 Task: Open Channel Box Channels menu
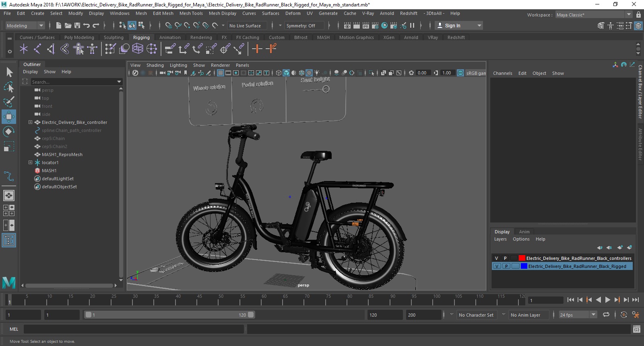(503, 73)
